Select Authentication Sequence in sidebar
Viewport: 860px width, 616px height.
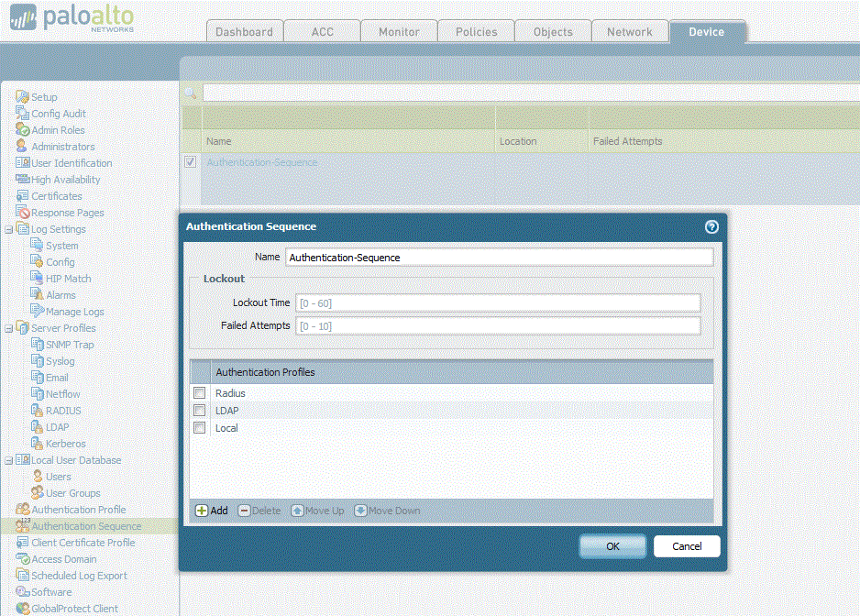[86, 526]
